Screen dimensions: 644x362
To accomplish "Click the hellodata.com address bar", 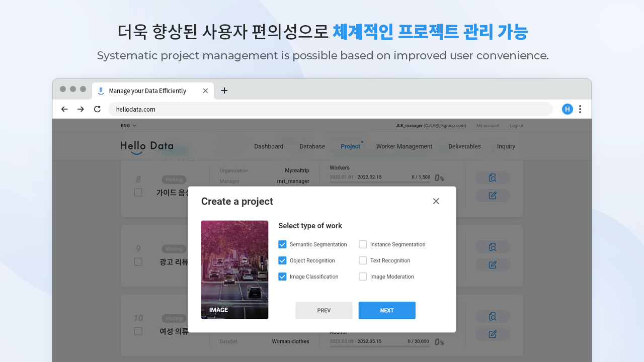I will tap(330, 109).
